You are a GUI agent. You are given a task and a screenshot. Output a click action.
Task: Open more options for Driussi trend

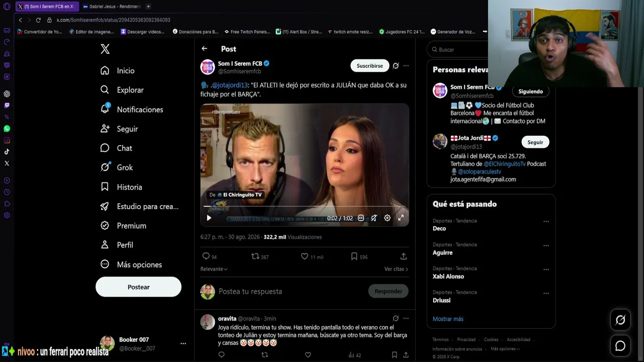point(546,293)
